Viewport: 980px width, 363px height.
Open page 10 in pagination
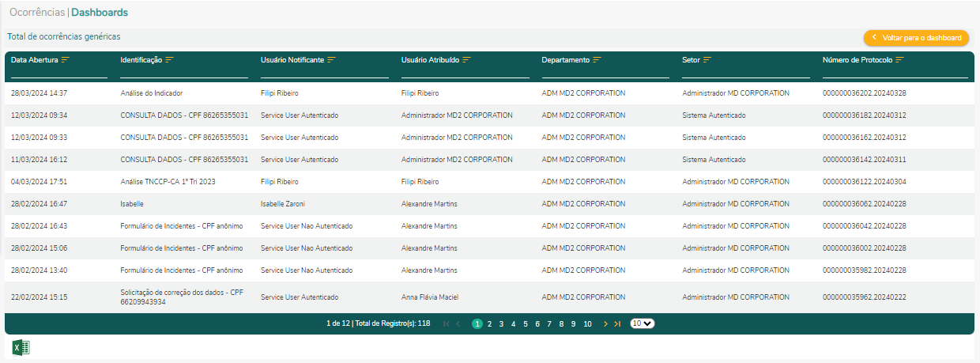point(587,323)
